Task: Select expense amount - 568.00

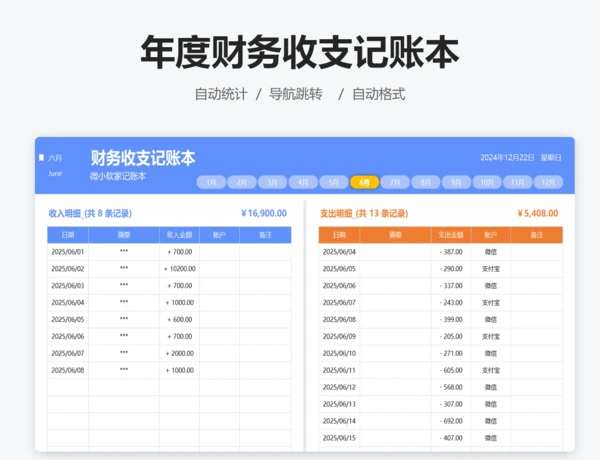Action: tap(451, 387)
